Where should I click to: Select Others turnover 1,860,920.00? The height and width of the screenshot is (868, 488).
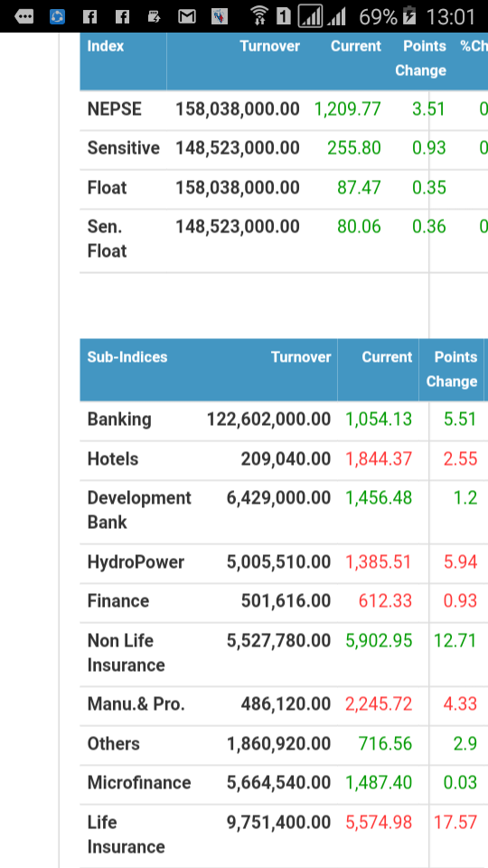click(x=279, y=743)
